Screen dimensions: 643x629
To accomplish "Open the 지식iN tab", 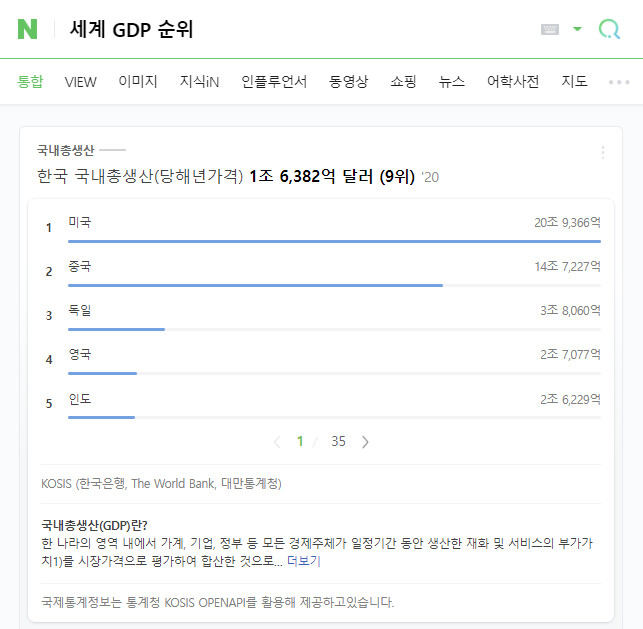I will tap(199, 82).
